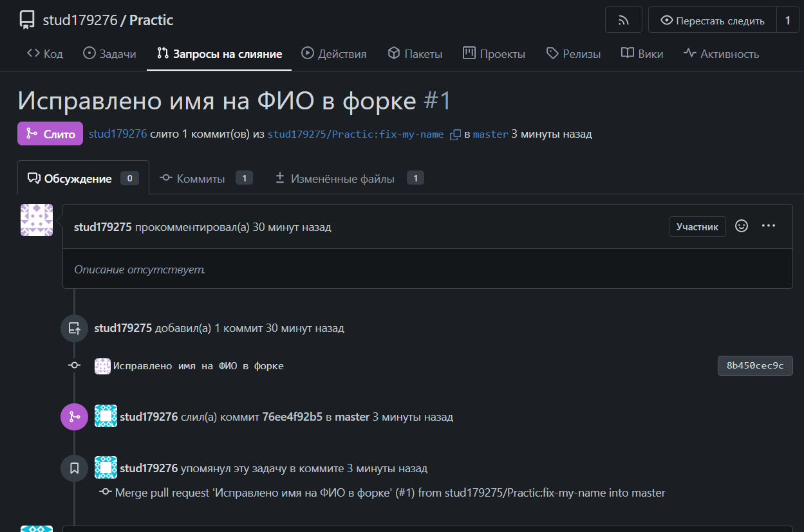The image size is (804, 532).
Task: Click the bookmark icon in timeline
Action: tap(74, 468)
